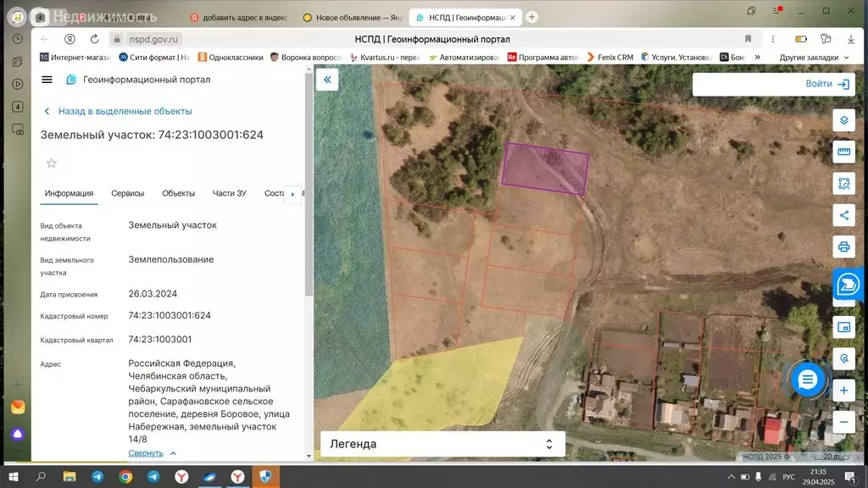Open the Fenix CRM bookmark
Viewport: 868px width, 488px height.
[609, 58]
